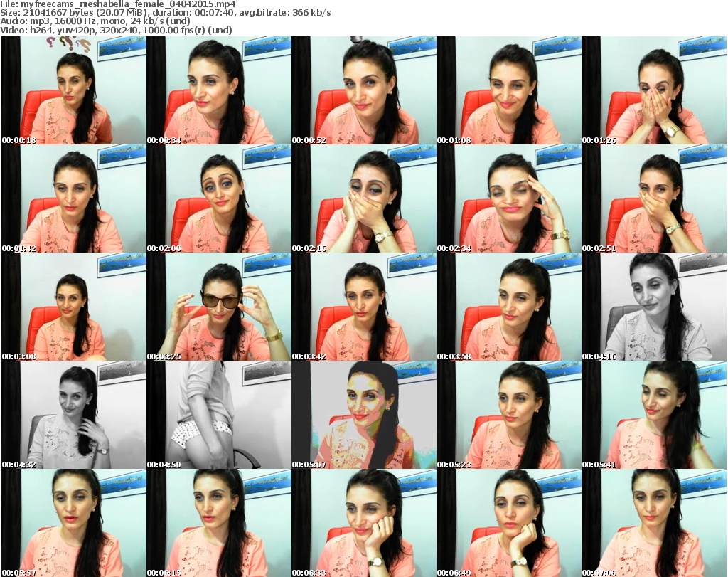The image size is (728, 577).
Task: Select the 'avg.bitrate: 366 kb/s' value
Action: coord(285,13)
